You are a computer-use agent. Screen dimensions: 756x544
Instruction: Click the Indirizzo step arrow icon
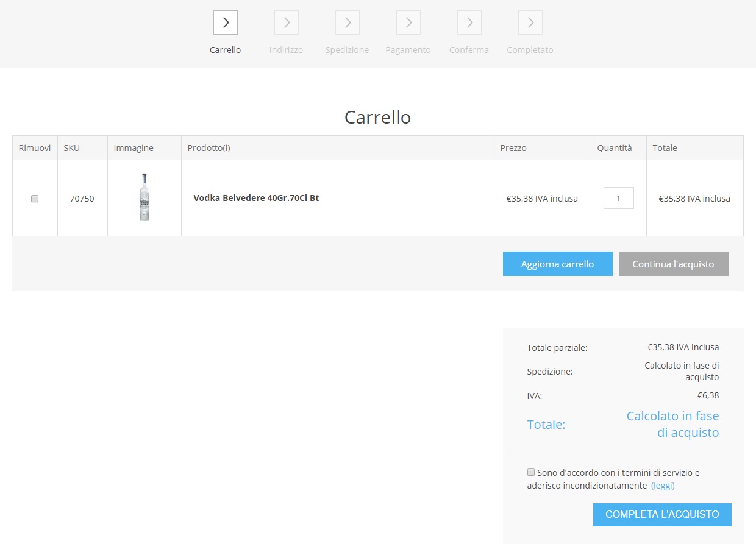287,23
